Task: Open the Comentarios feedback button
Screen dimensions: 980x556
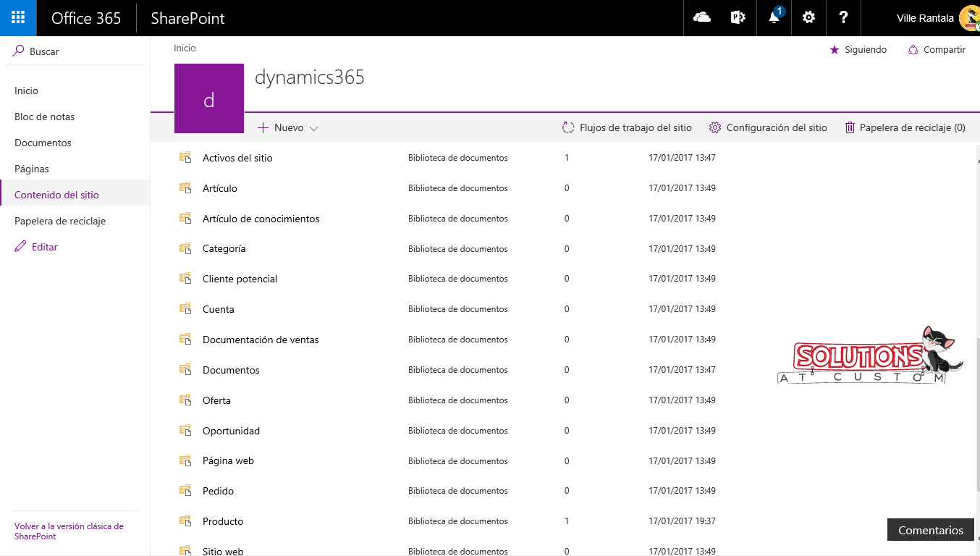Action: tap(931, 530)
